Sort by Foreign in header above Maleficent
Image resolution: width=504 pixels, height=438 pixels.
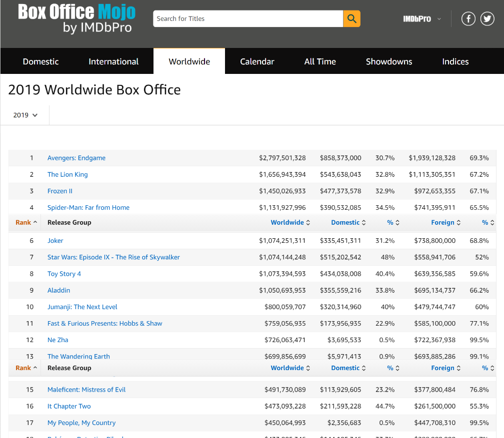446,368
